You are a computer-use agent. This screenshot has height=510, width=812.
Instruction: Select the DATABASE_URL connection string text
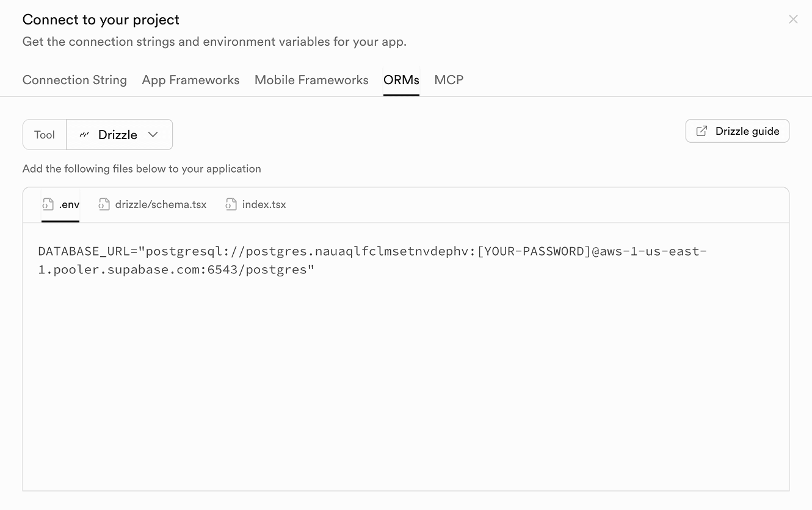tap(371, 260)
